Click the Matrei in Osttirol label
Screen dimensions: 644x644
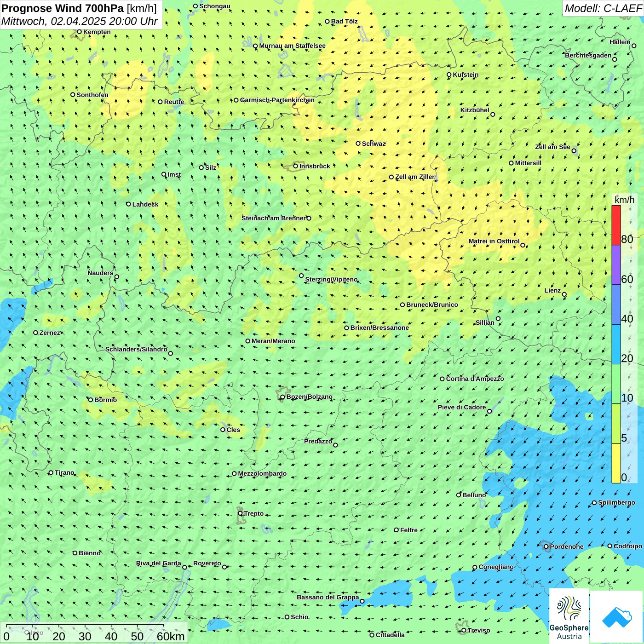(x=494, y=241)
